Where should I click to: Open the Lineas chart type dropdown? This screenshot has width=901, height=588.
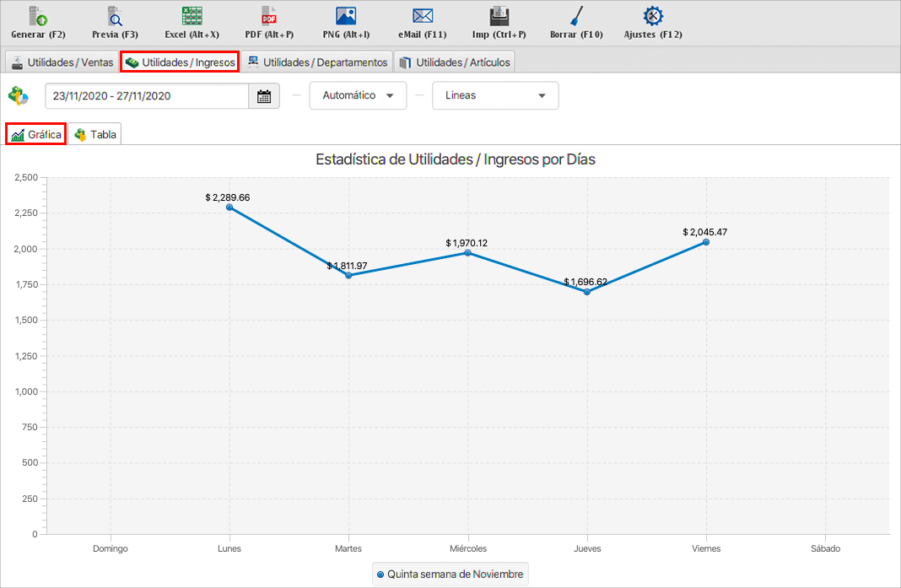pos(495,96)
